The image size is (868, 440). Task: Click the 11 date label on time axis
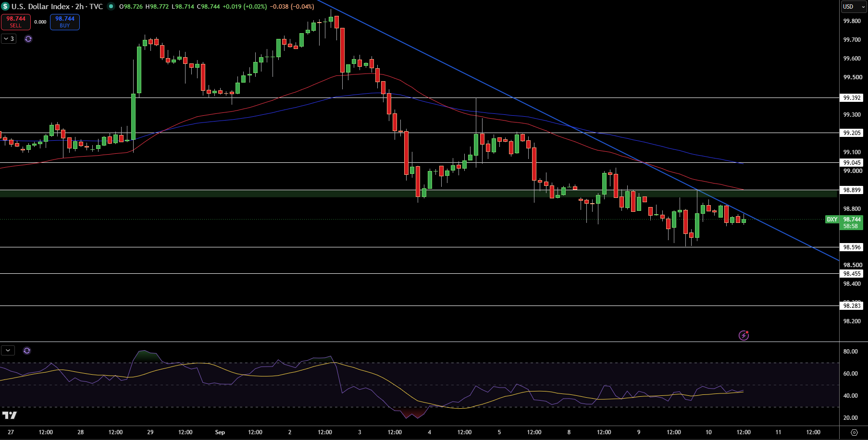[x=779, y=432]
